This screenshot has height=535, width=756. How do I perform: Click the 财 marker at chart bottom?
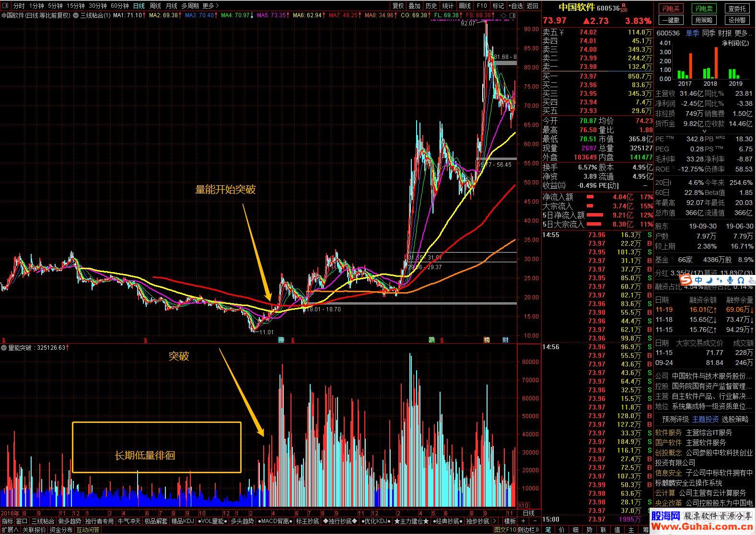pyautogui.click(x=505, y=340)
